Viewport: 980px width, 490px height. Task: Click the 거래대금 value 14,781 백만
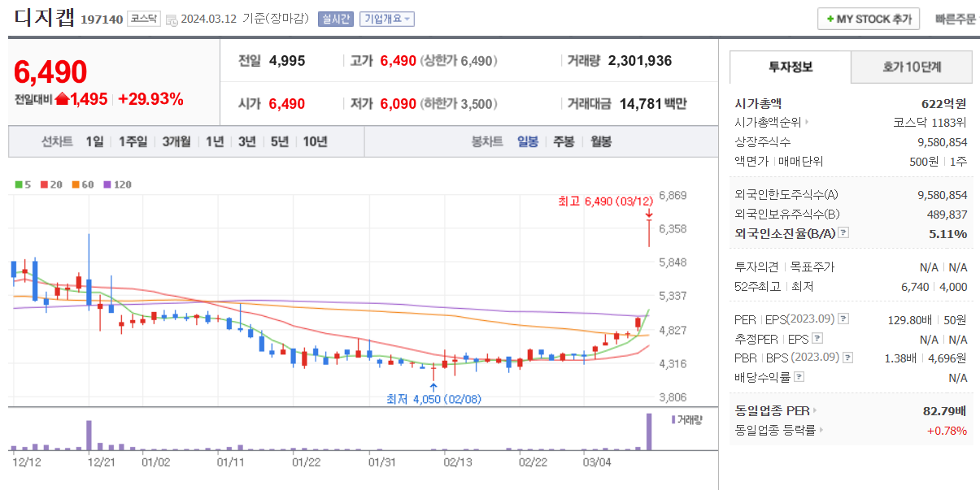click(x=653, y=104)
